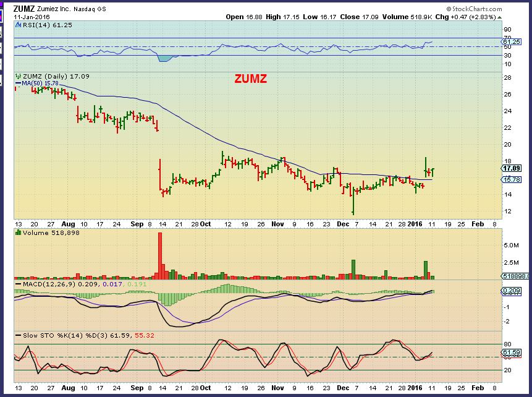
Task: Click the MACD(12,26,9) 0.209 label
Action: pos(61,284)
